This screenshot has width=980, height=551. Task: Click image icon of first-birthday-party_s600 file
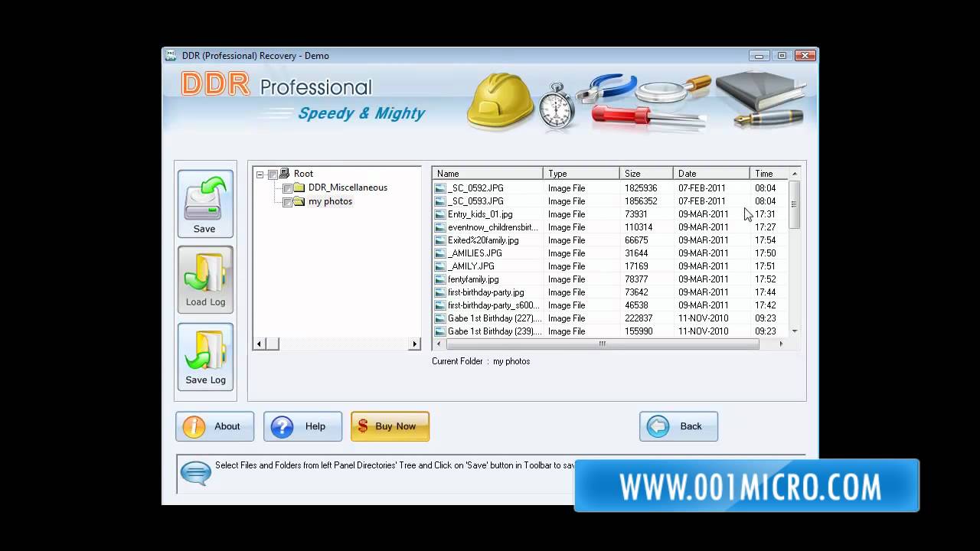[x=439, y=305]
